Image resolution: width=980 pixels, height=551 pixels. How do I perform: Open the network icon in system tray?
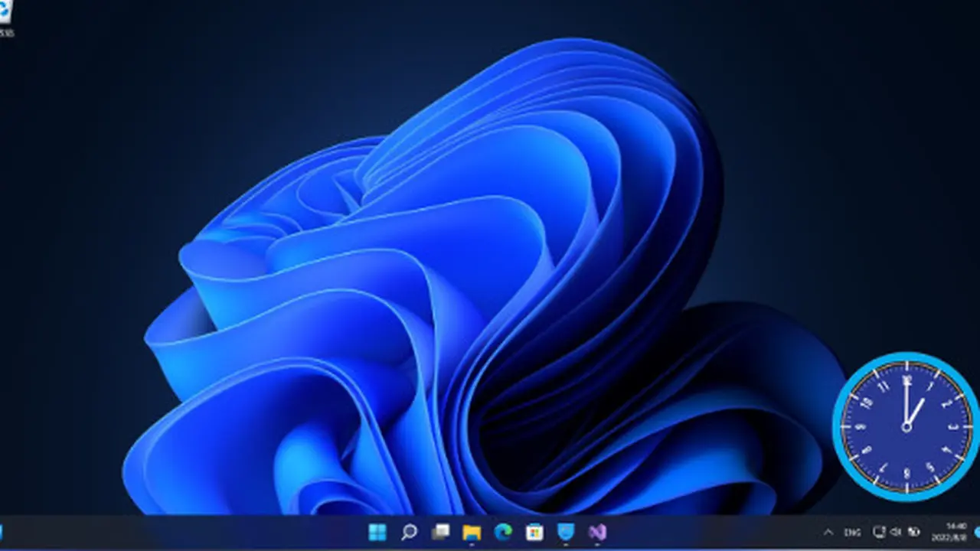[x=880, y=532]
